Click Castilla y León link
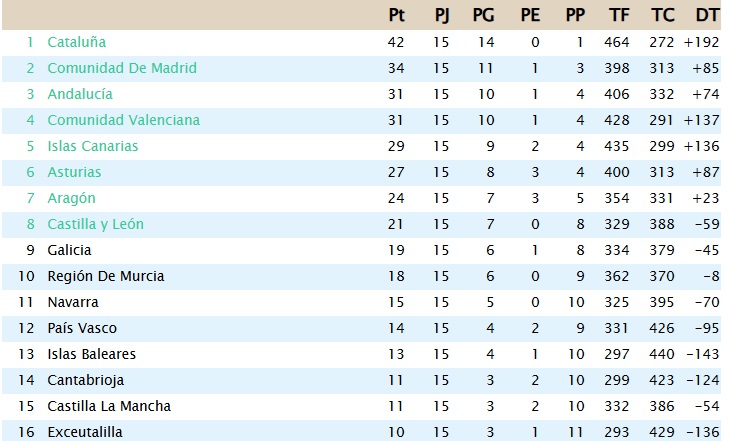 (96, 224)
